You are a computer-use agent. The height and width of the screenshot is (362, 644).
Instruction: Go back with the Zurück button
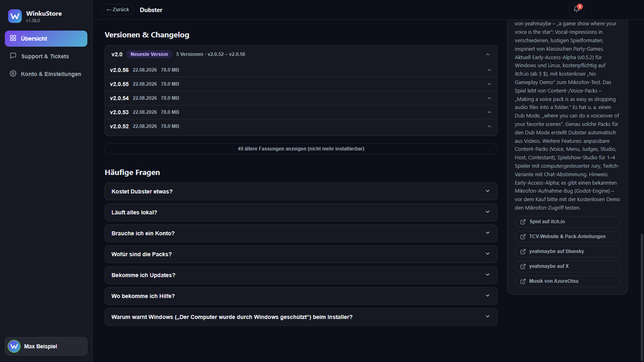point(118,10)
